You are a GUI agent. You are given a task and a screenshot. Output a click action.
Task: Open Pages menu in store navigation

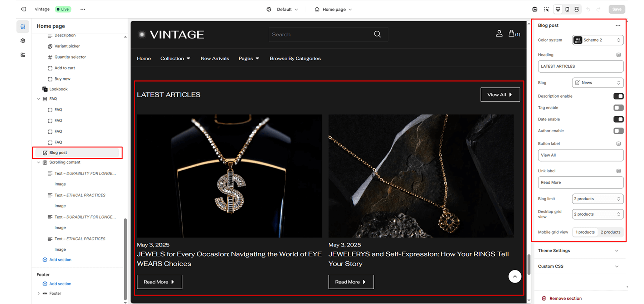coord(249,59)
